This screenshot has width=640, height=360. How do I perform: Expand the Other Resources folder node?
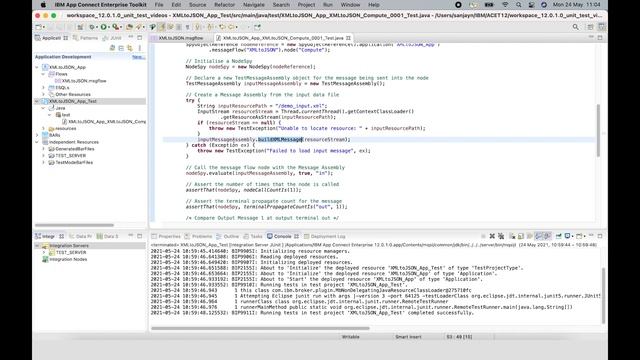[x=43, y=95]
